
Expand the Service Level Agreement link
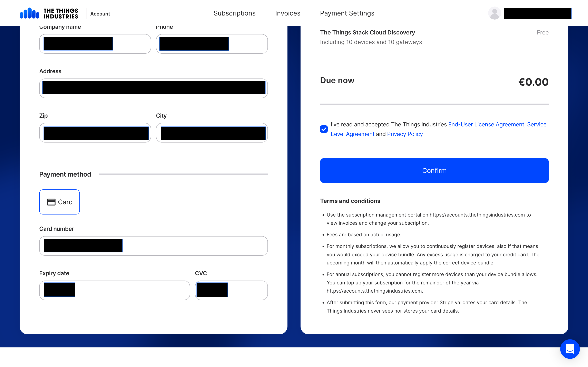pyautogui.click(x=353, y=134)
